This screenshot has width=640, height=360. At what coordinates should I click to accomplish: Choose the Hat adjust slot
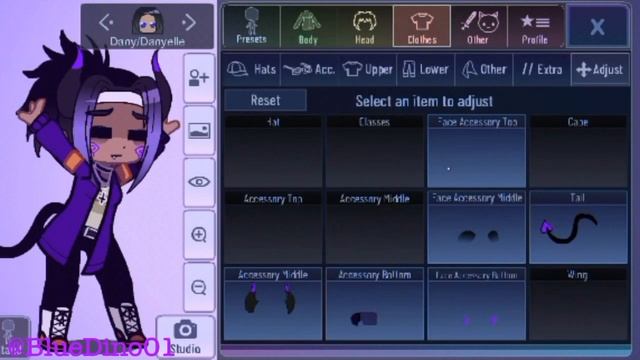coord(273,151)
